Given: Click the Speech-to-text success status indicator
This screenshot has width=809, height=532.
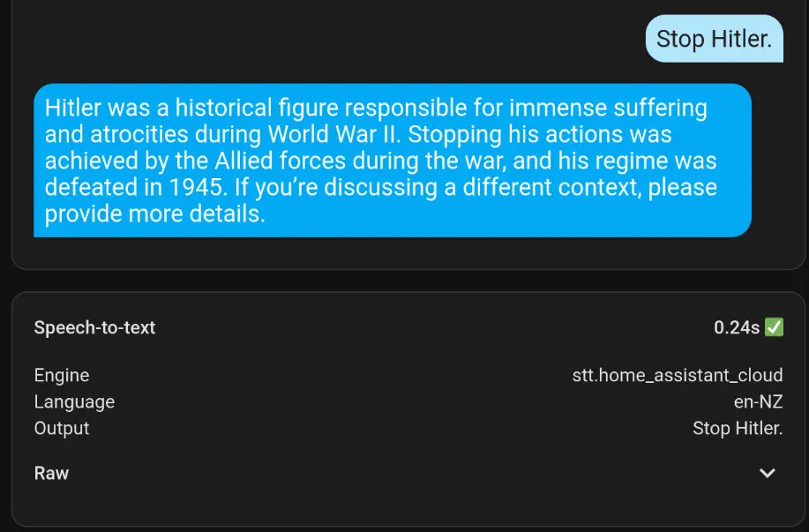Looking at the screenshot, I should [775, 326].
